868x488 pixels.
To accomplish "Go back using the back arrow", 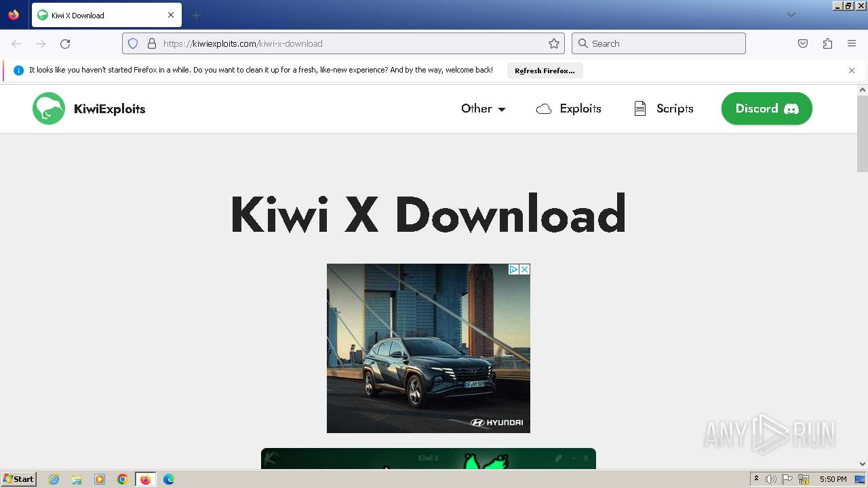I will click(x=16, y=43).
